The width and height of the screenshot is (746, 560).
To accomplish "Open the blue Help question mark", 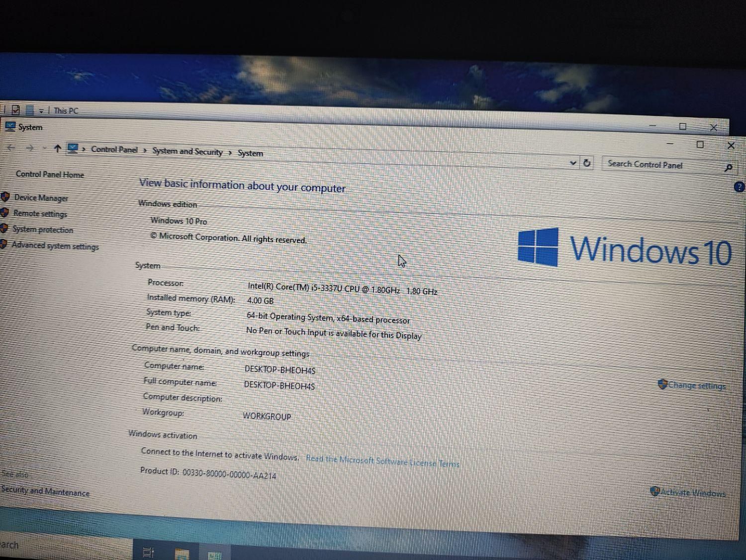I will pos(739,187).
